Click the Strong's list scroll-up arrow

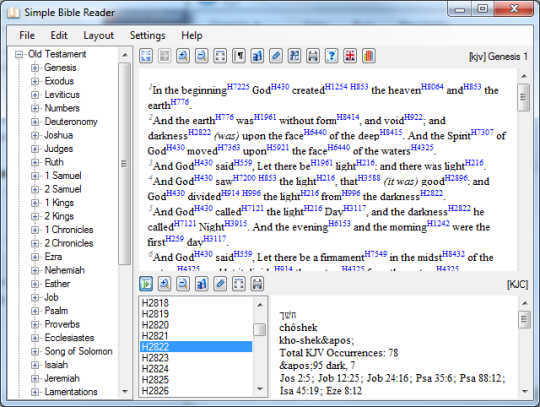point(260,304)
